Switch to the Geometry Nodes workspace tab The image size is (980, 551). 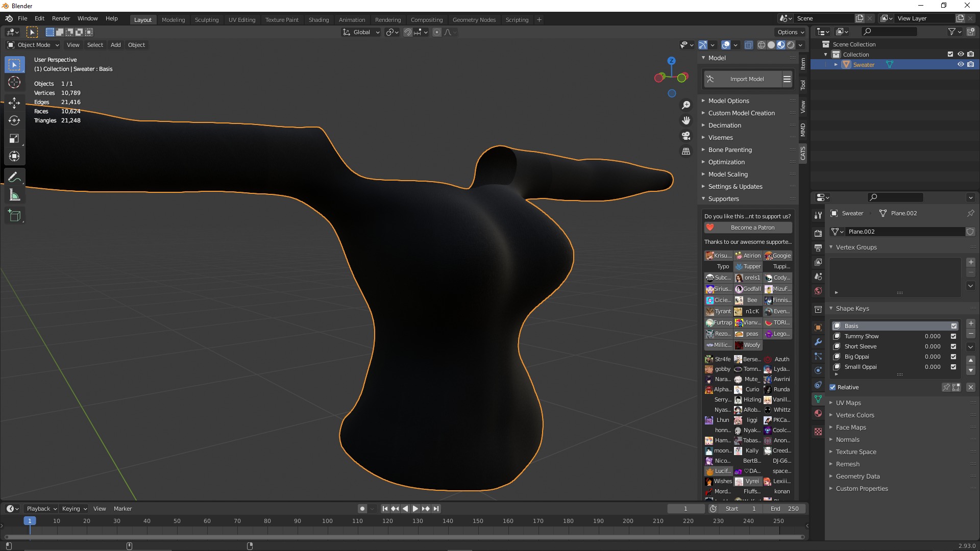point(474,20)
